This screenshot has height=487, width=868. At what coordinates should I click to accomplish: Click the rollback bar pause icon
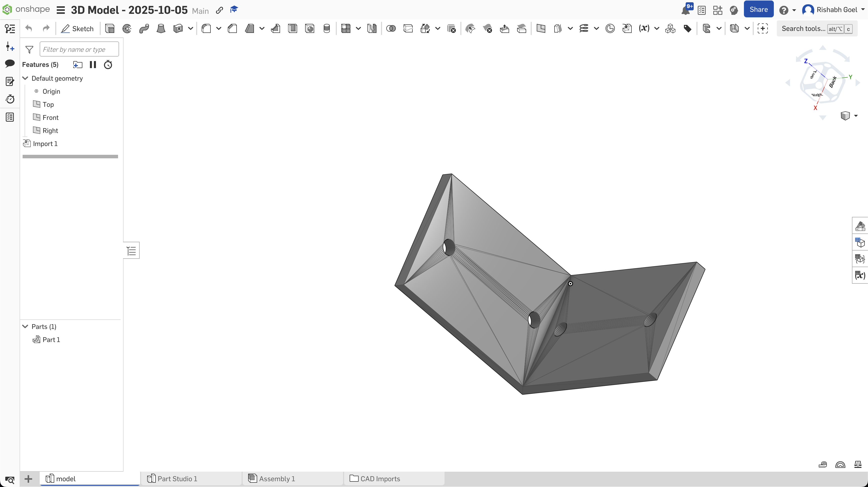click(x=93, y=65)
